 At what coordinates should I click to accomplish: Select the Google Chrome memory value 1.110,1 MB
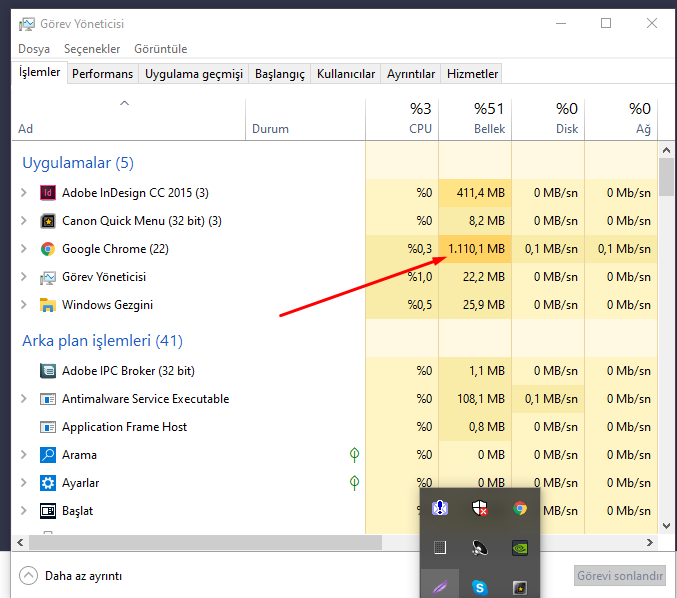click(x=476, y=249)
